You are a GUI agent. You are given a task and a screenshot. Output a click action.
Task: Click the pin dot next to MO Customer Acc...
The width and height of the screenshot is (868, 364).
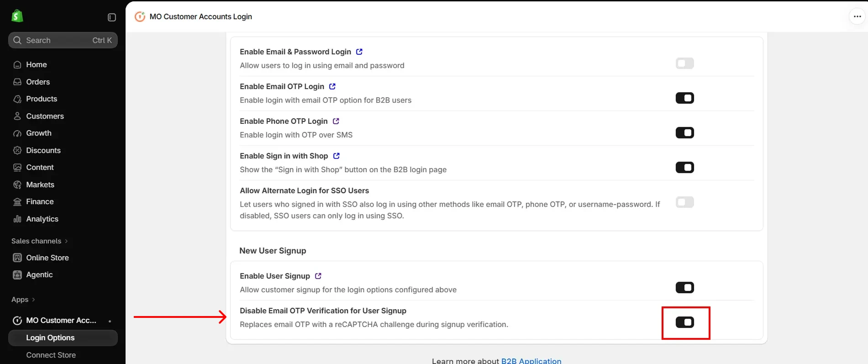(110, 321)
